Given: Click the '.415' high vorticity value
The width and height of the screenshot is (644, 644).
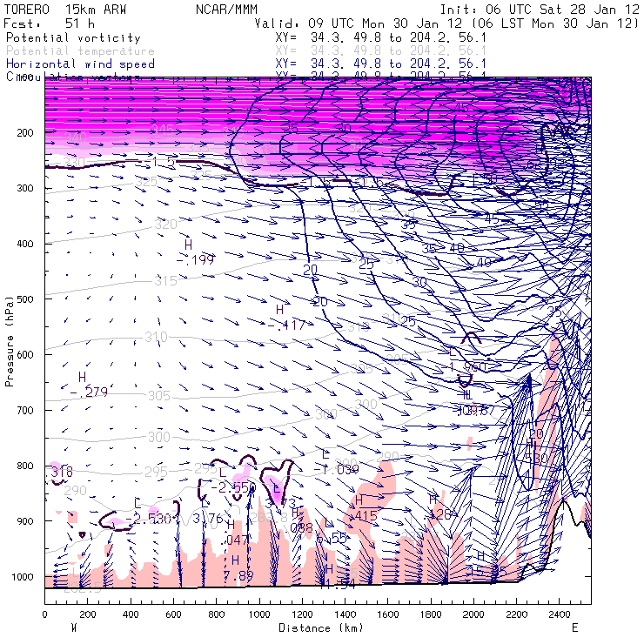Looking at the screenshot, I should click(x=362, y=515).
